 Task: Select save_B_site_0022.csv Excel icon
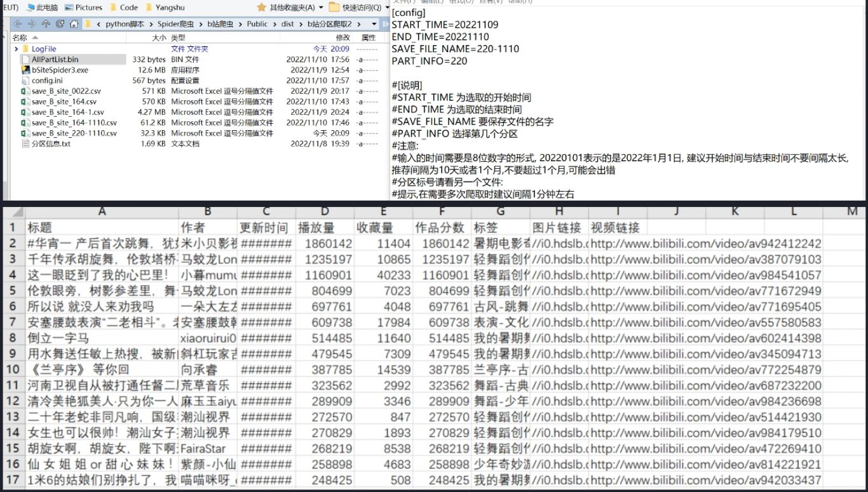click(x=26, y=91)
